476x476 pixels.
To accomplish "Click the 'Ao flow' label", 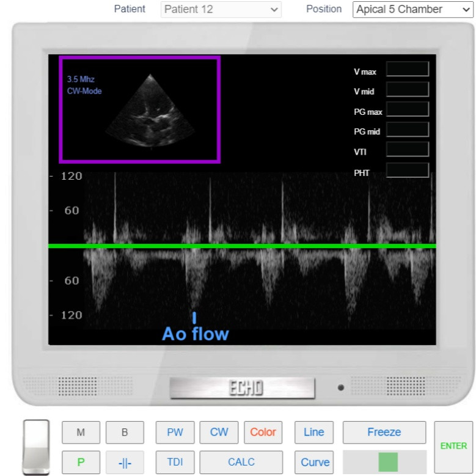I will point(195,334).
